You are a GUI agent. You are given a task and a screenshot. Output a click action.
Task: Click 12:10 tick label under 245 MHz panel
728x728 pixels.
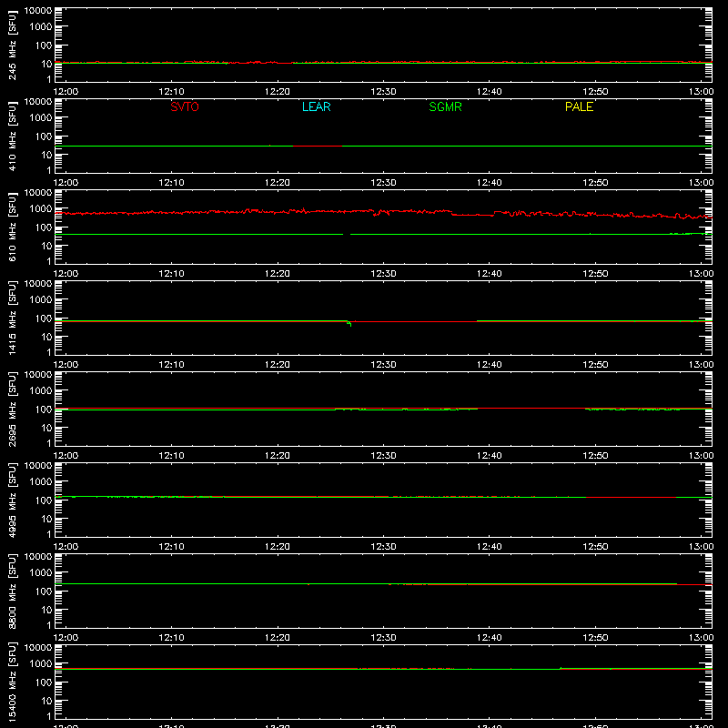pos(171,92)
